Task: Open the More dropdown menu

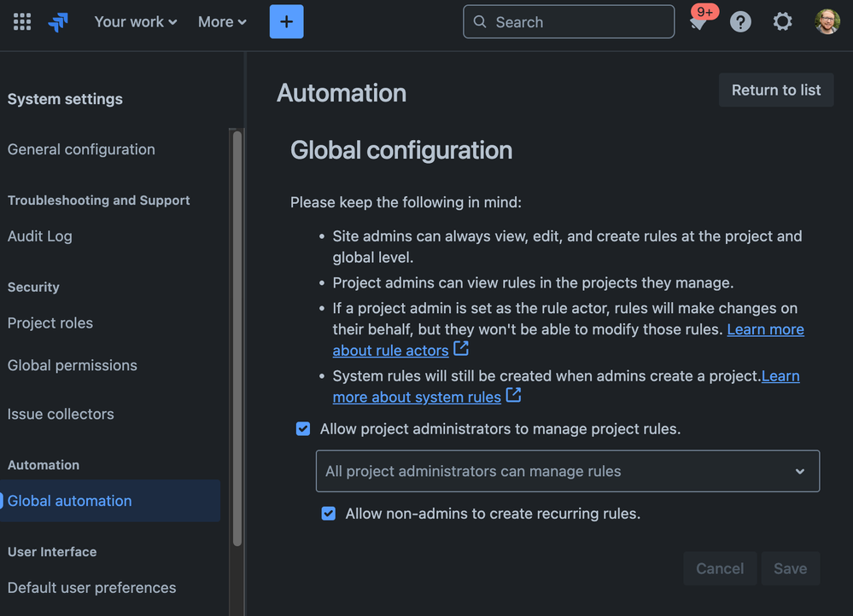Action: tap(222, 21)
